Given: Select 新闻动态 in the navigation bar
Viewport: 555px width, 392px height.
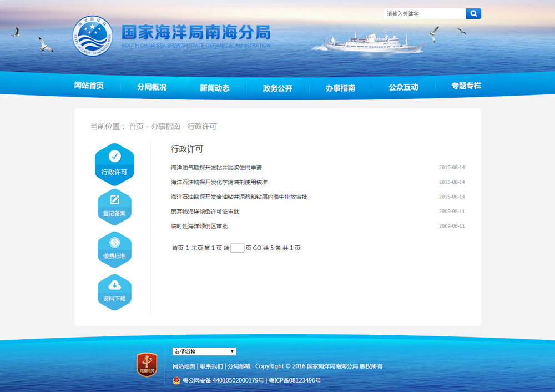Looking at the screenshot, I should [x=214, y=88].
